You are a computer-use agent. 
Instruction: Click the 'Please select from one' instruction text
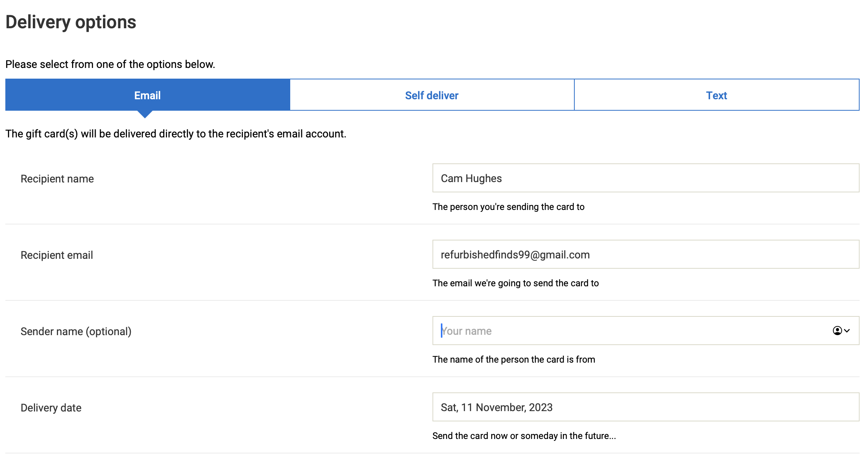point(110,64)
